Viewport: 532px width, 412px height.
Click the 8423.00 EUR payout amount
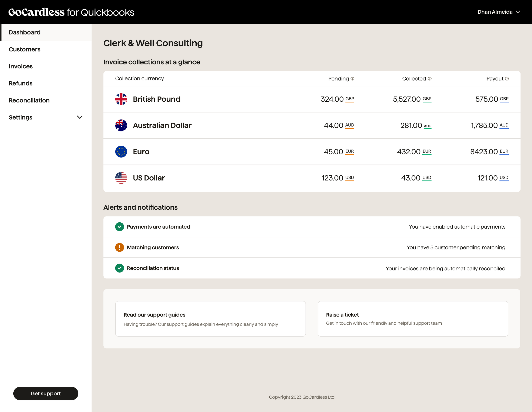click(489, 152)
